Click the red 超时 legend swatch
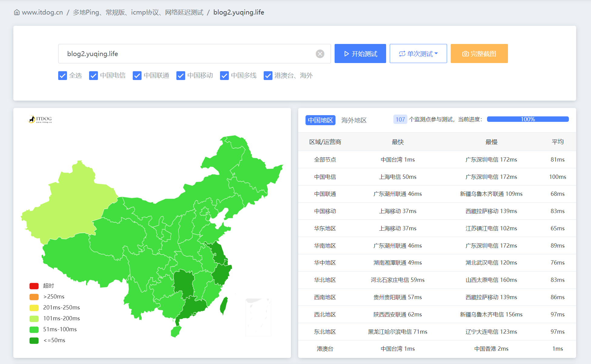This screenshot has width=591, height=364. click(x=34, y=286)
